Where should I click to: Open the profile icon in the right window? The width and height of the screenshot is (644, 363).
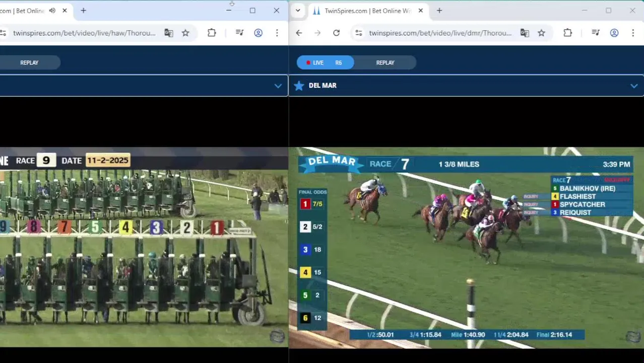[614, 33]
